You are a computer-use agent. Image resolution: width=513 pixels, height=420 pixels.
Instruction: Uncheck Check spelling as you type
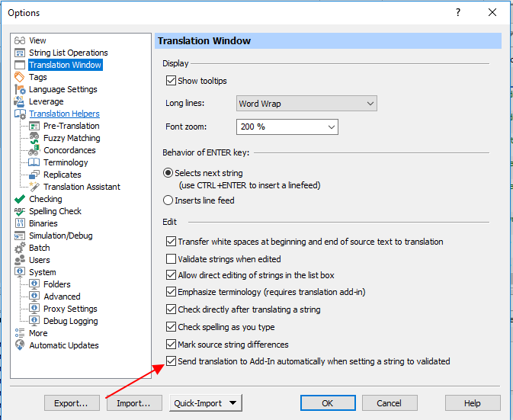(171, 327)
